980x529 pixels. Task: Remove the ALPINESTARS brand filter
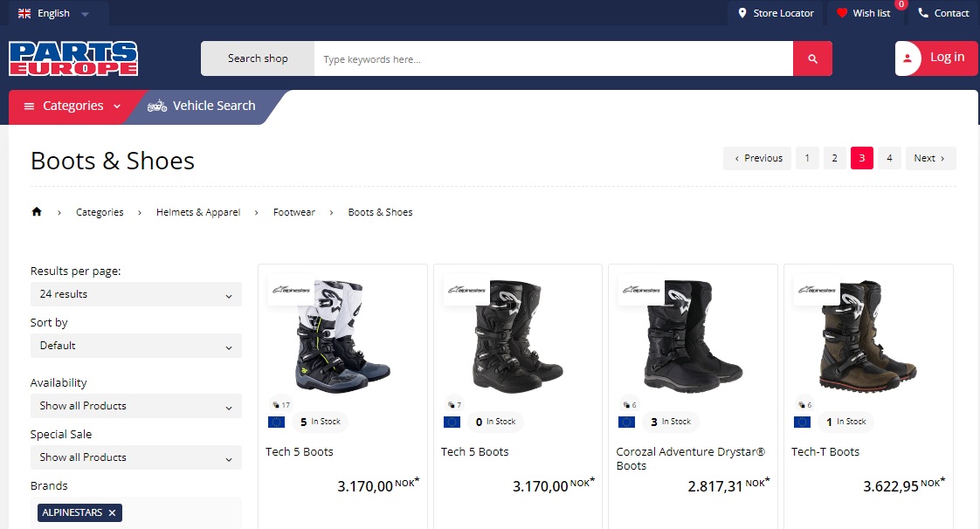112,512
